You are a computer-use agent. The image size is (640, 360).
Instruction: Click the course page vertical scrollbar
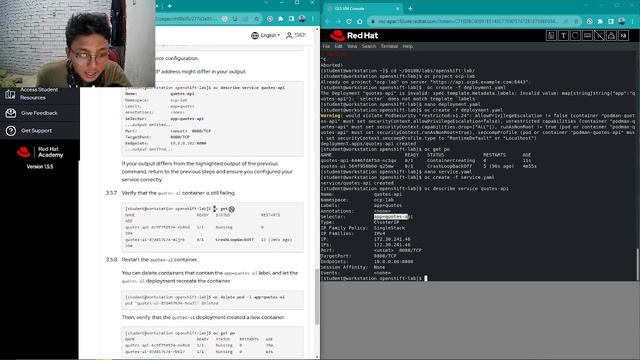[x=317, y=296]
